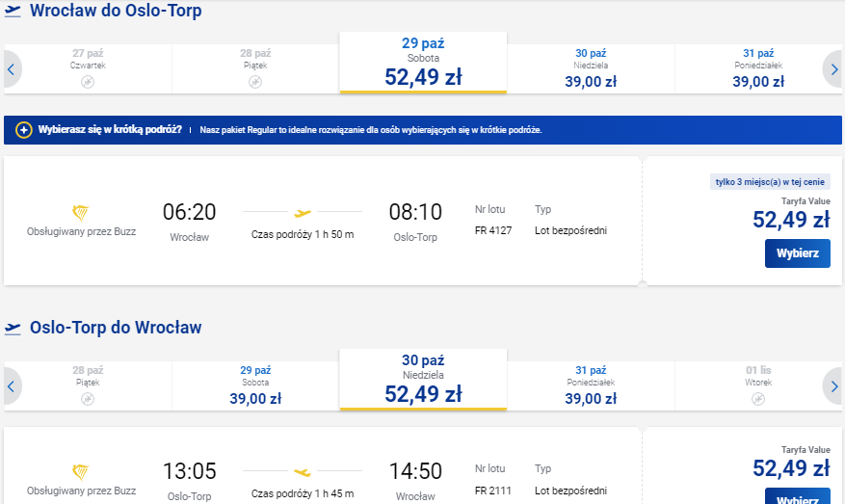
Task: Select outbound date 30 paź Niedziela 39,00 zł
Action: click(x=591, y=69)
